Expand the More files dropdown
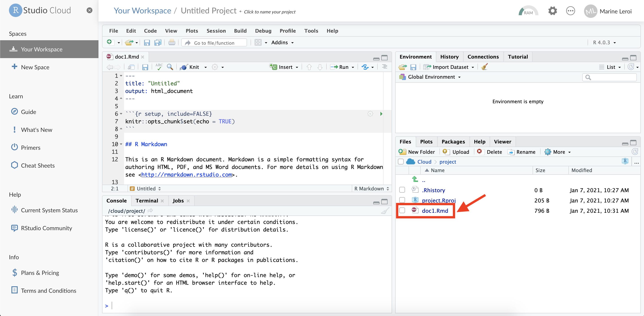Viewport: 644px width, 316px height. tap(557, 152)
